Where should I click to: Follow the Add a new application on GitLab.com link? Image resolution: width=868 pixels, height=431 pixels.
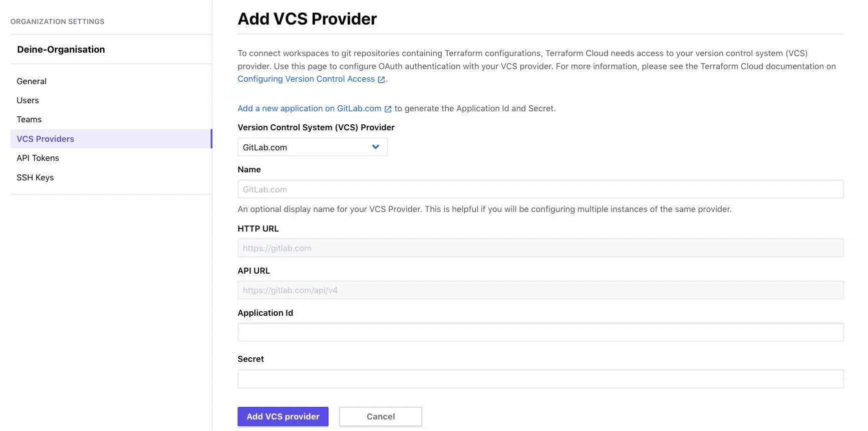click(x=309, y=108)
